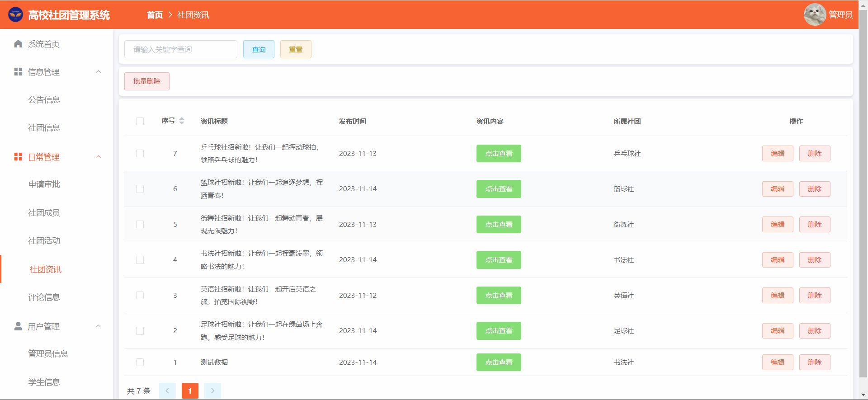Focus the keyword search input field
The width and height of the screenshot is (868, 400).
[181, 49]
